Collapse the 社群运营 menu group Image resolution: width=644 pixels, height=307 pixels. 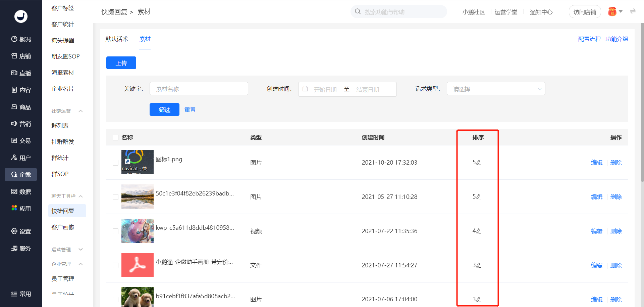click(x=80, y=111)
